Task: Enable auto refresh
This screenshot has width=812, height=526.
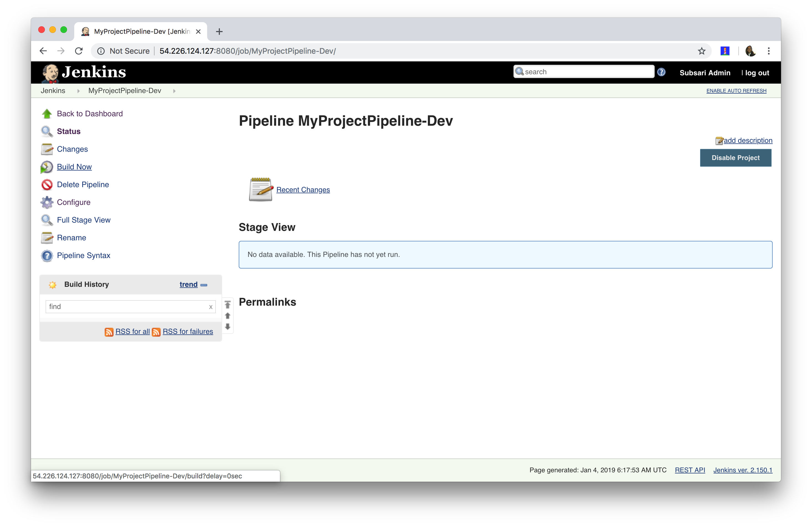Action: coord(736,91)
